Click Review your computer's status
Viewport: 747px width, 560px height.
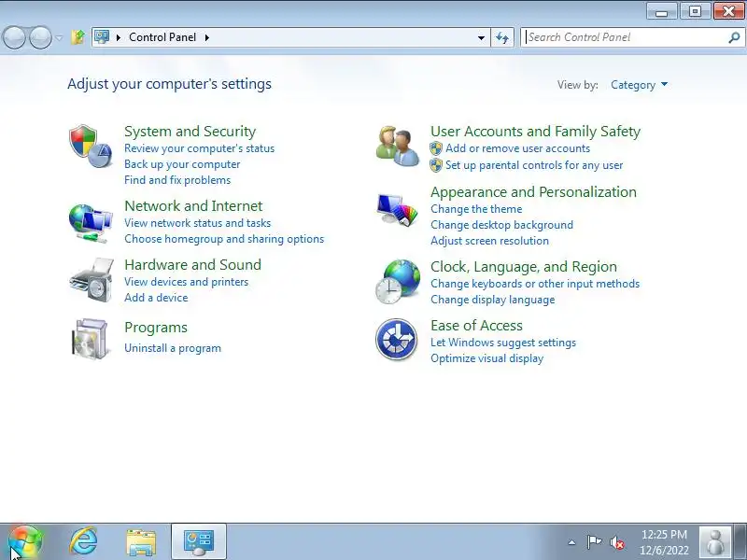click(x=199, y=148)
